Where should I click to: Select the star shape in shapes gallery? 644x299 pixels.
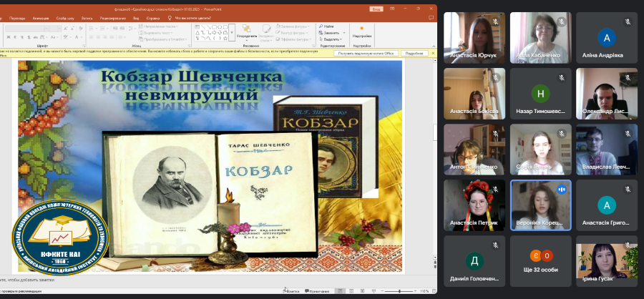tap(225, 38)
